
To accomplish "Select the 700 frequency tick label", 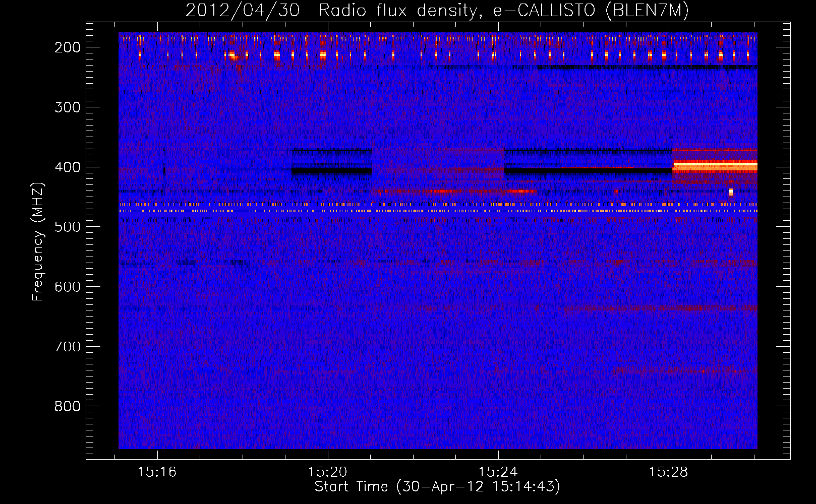I will click(68, 347).
